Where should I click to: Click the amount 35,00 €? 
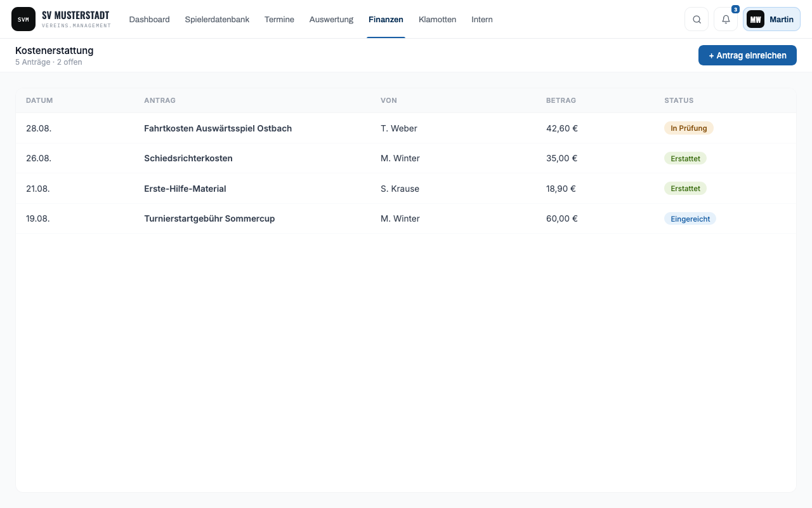click(562, 158)
